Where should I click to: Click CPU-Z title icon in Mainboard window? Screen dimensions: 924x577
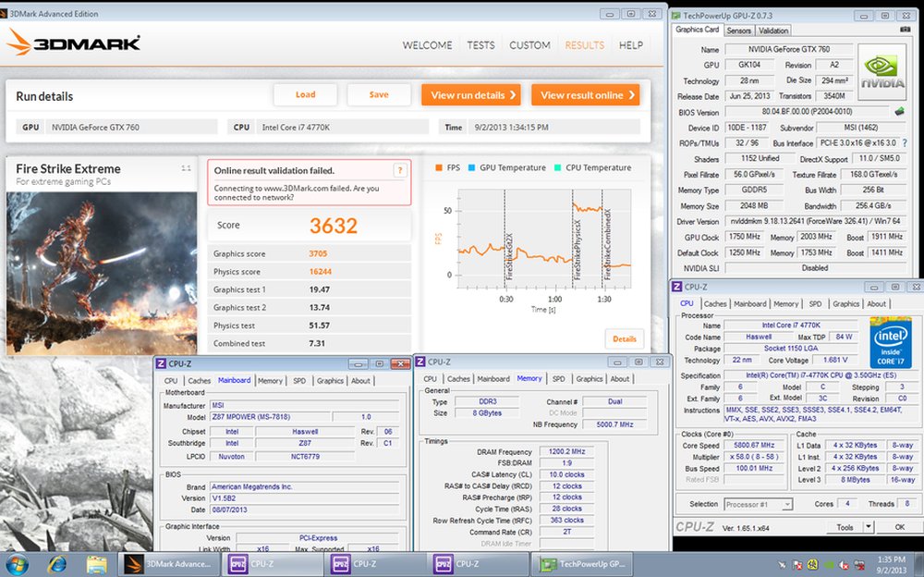pos(161,364)
